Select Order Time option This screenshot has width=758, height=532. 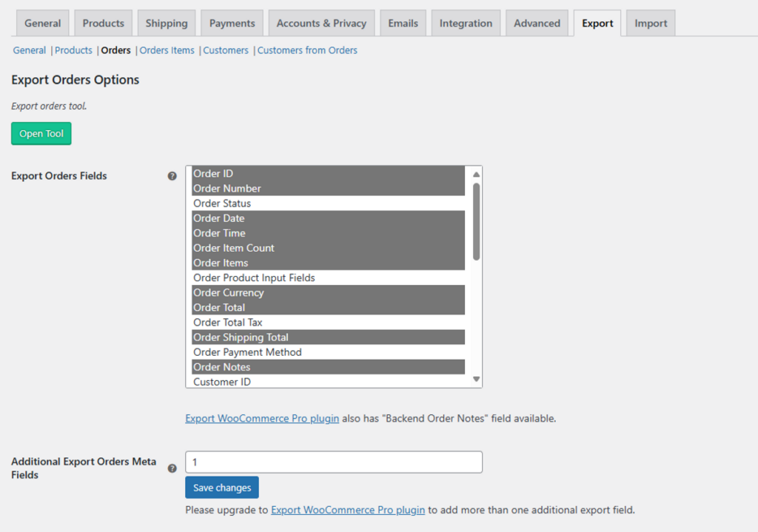pos(328,233)
